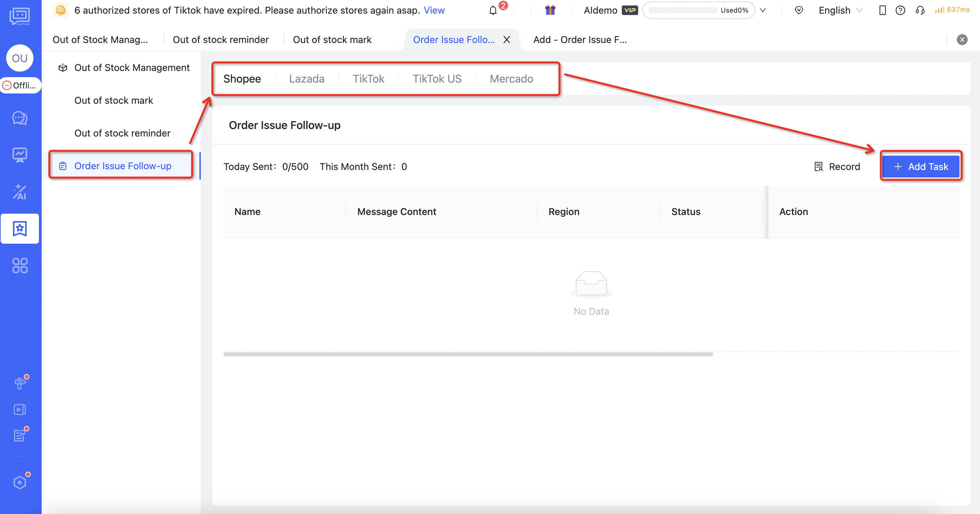Viewport: 980px width, 514px height.
Task: Open the video tutorial sidebar icon
Action: (x=20, y=410)
